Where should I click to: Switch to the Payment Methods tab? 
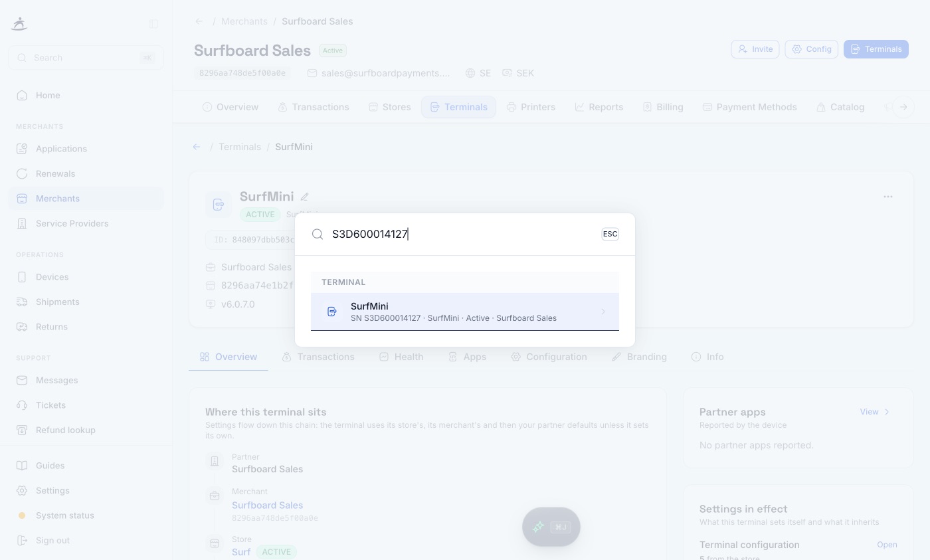pos(749,107)
